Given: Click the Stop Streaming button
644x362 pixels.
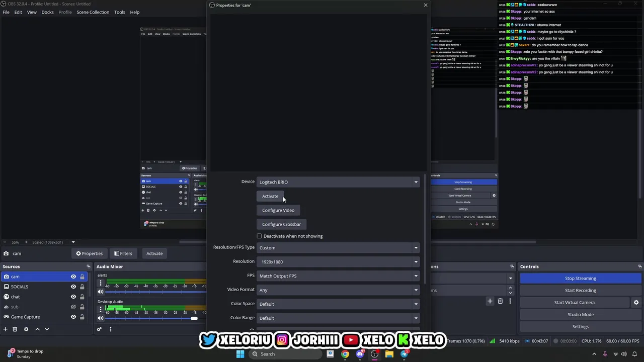Looking at the screenshot, I should pyautogui.click(x=581, y=278).
